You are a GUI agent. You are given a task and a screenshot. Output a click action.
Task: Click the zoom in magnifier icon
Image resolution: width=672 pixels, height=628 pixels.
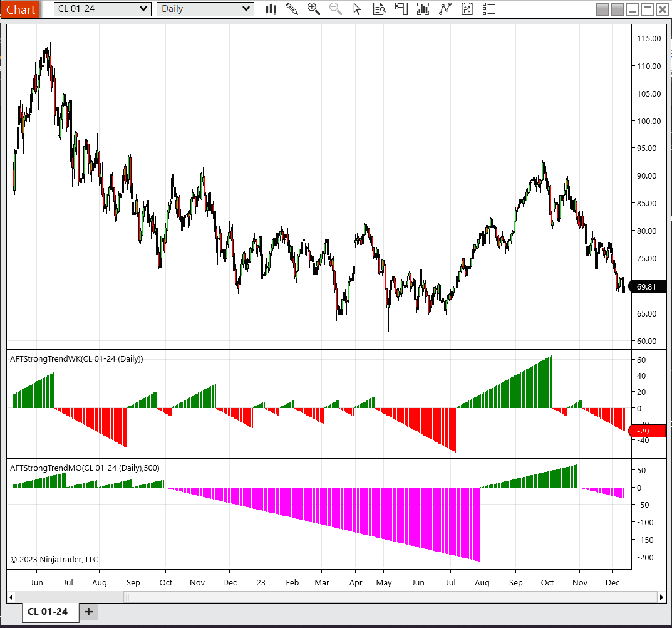point(314,9)
